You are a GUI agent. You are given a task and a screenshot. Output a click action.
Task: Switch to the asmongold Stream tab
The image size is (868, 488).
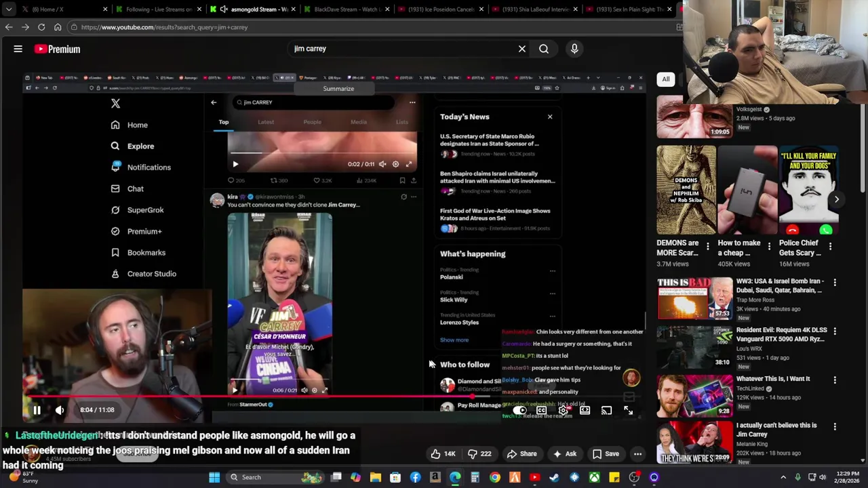[252, 9]
